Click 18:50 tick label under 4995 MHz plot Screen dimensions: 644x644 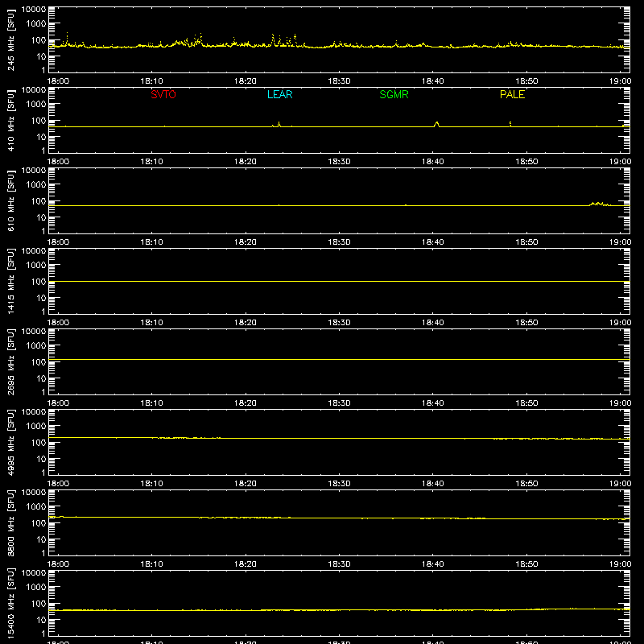tap(526, 484)
